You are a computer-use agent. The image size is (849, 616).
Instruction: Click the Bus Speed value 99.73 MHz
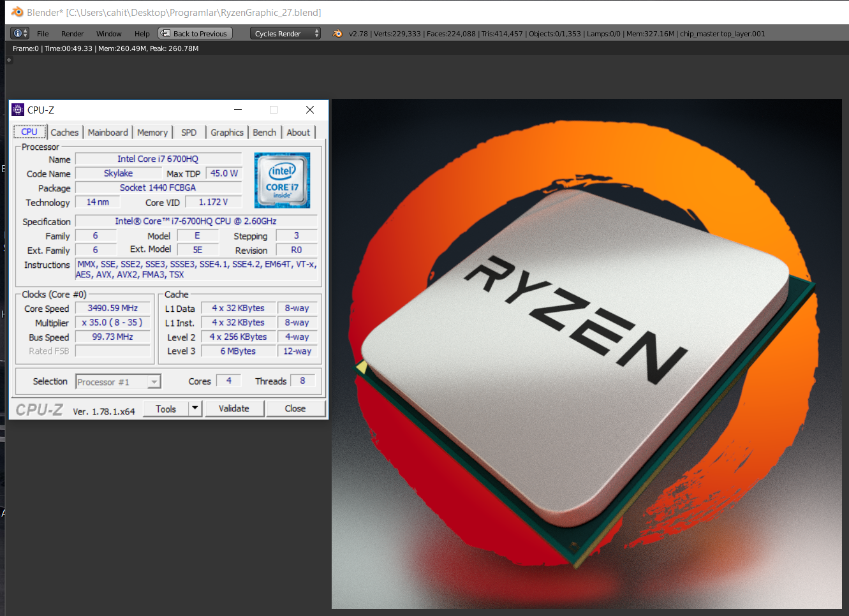coord(113,337)
